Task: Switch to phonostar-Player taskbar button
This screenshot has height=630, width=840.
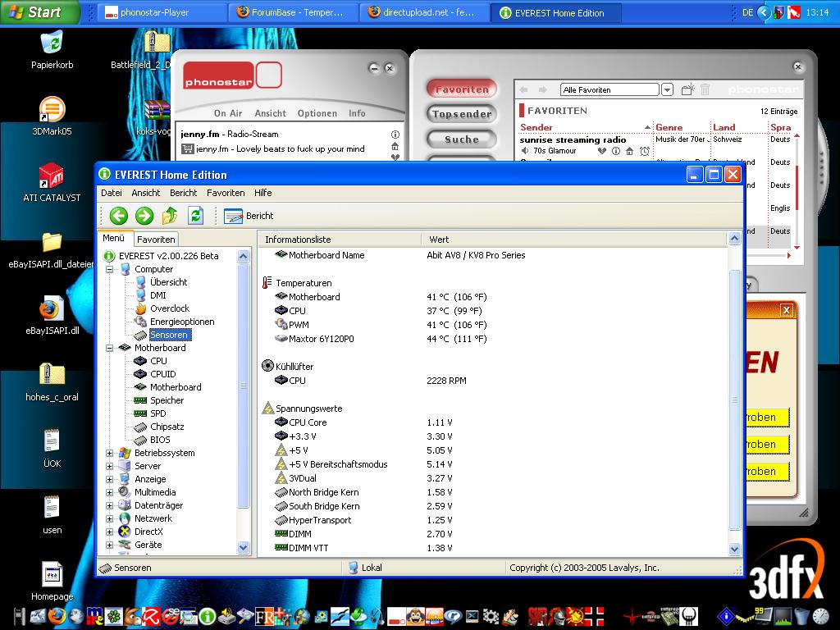Action: (162, 12)
